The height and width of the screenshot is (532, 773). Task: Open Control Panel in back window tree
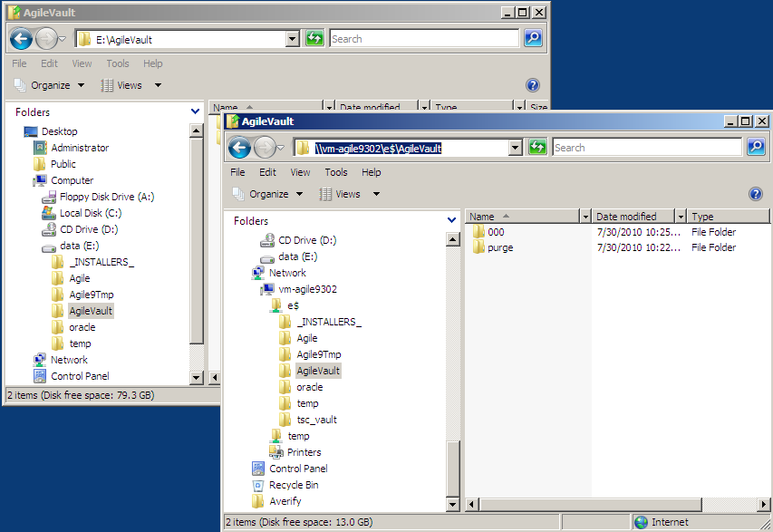coord(80,376)
